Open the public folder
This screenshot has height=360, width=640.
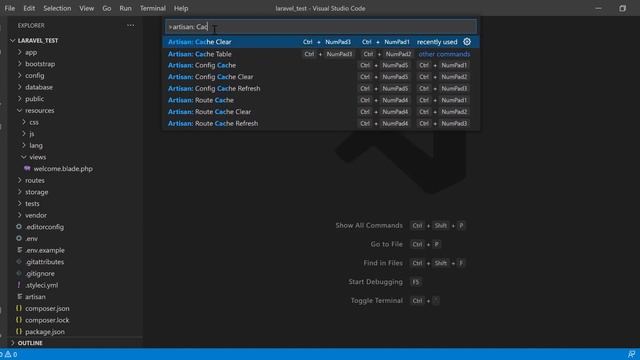34,99
